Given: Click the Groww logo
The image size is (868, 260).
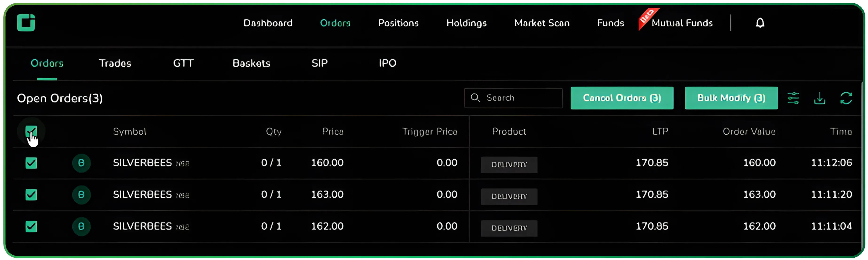Looking at the screenshot, I should [26, 23].
